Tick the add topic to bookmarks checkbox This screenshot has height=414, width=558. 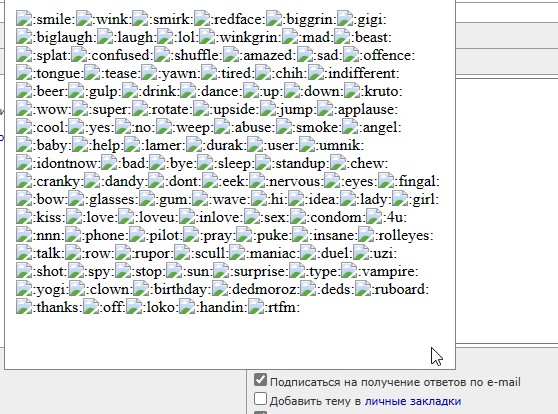[x=260, y=399]
